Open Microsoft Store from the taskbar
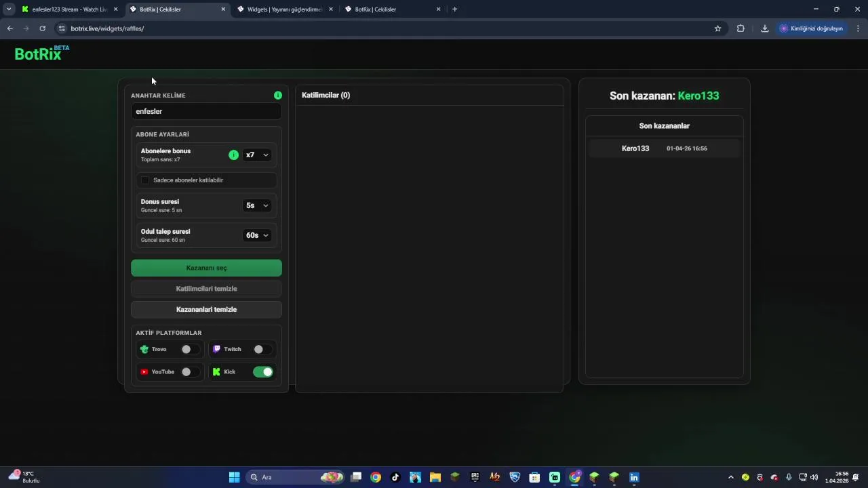 pyautogui.click(x=534, y=477)
